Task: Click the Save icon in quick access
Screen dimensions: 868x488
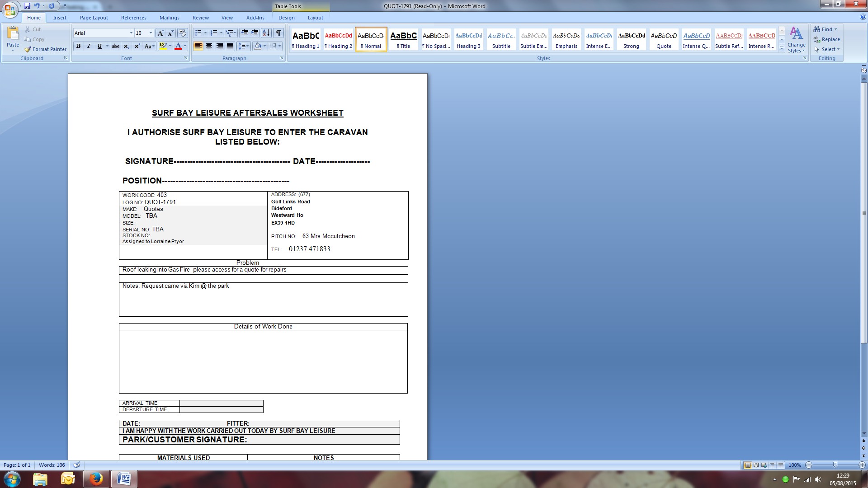Action: (x=27, y=6)
